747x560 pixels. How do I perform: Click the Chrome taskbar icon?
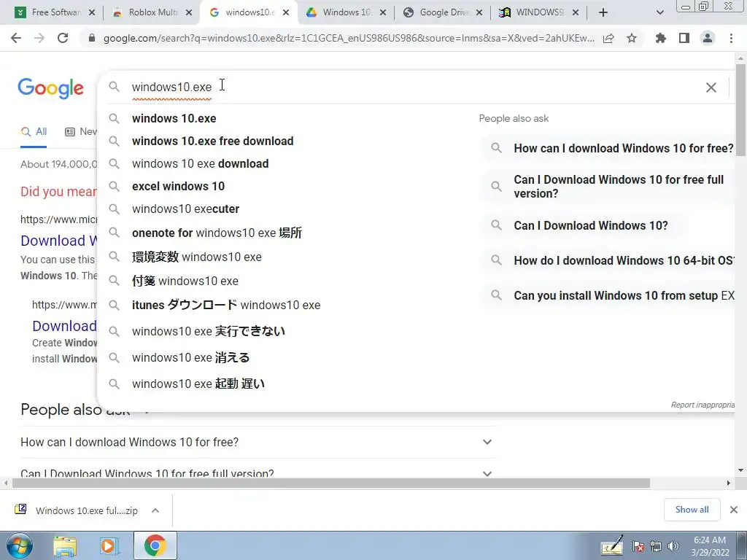pos(155,545)
